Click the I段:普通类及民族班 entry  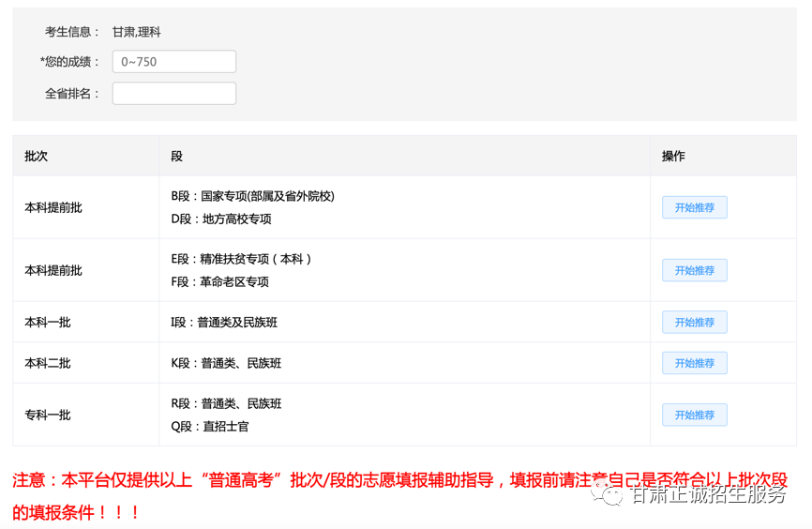(224, 322)
